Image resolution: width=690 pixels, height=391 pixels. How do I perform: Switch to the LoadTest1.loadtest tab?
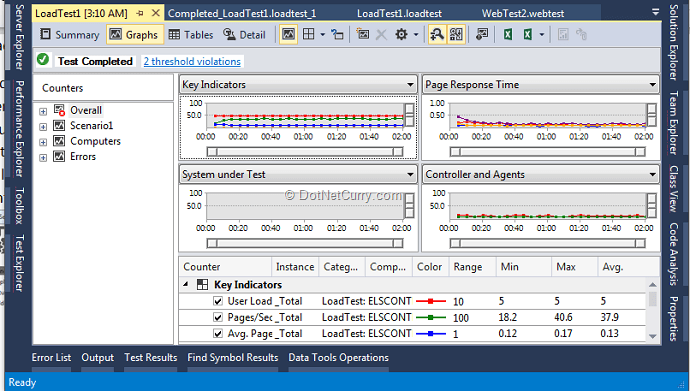(x=399, y=14)
